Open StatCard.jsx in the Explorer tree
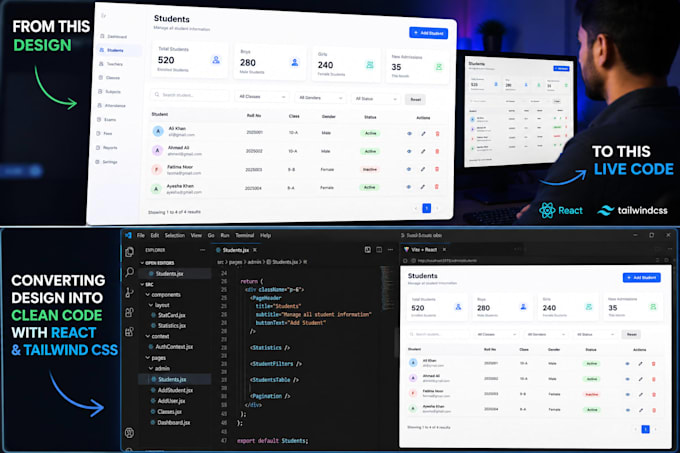680x453 pixels. click(x=168, y=315)
